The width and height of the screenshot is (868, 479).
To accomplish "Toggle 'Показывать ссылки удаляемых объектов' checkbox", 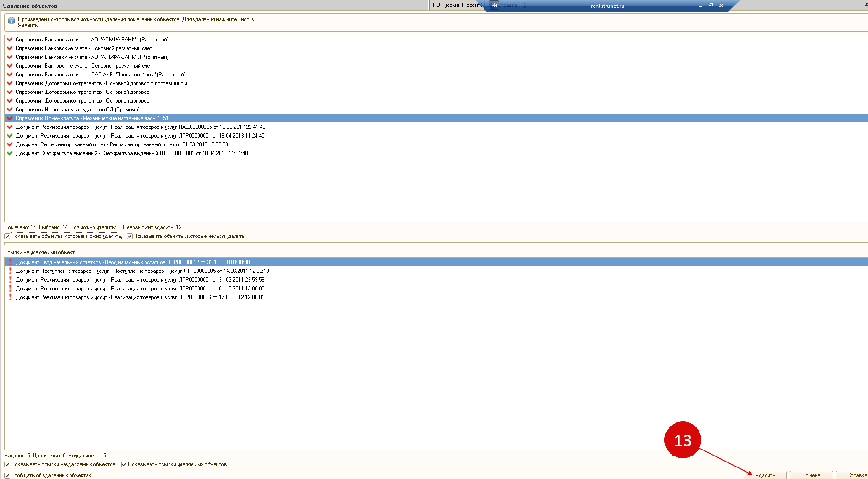I will (x=124, y=465).
